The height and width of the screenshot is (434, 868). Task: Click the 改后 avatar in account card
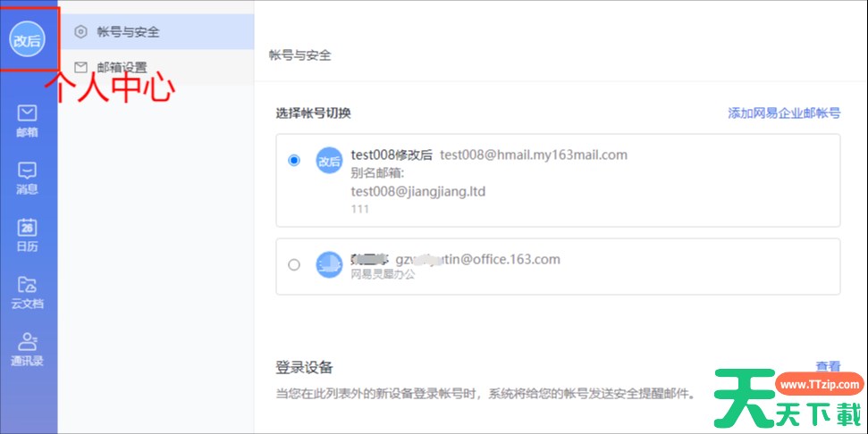coord(329,161)
